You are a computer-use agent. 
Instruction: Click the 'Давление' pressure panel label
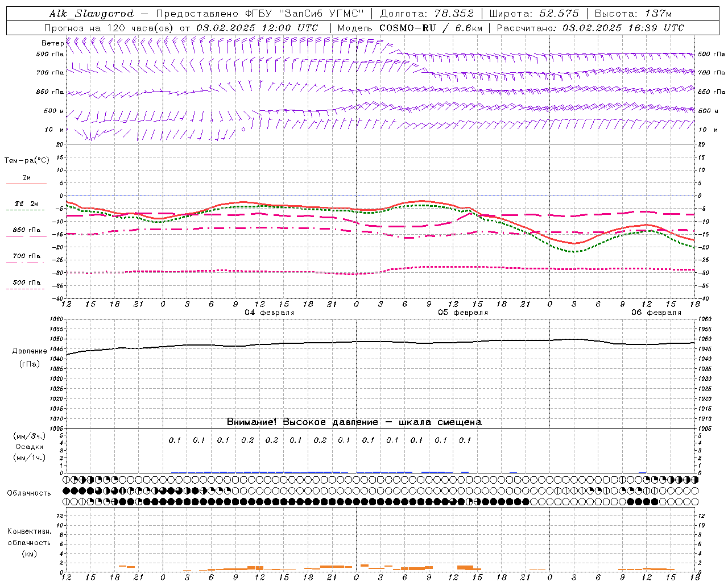pos(30,351)
